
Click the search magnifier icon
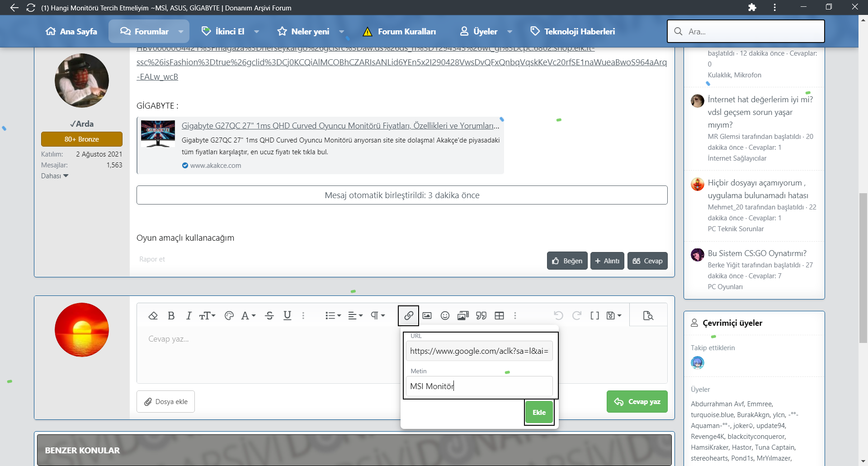pos(678,32)
